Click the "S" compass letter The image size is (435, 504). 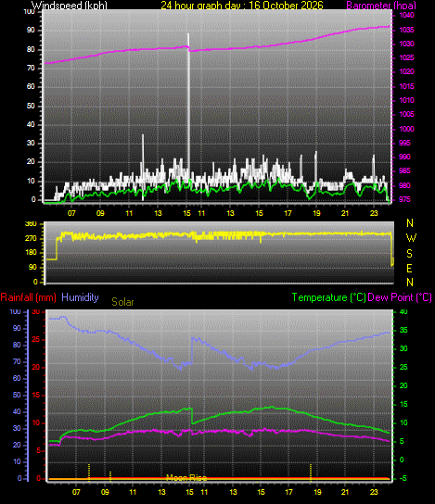(x=409, y=254)
